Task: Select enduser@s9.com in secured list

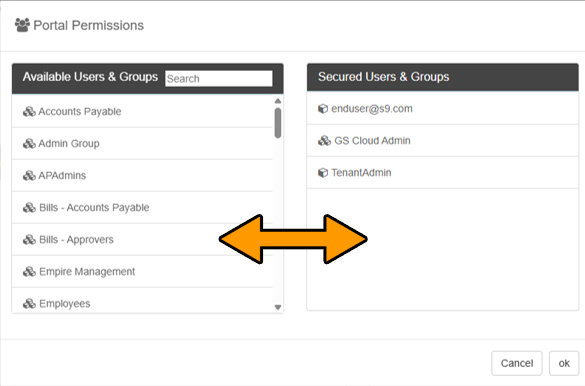Action: 442,109
